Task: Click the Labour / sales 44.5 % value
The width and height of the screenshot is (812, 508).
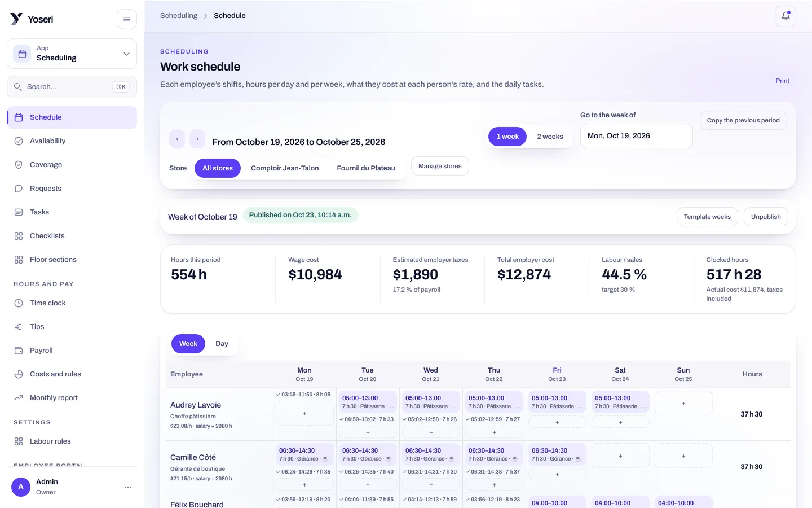Action: tap(624, 275)
